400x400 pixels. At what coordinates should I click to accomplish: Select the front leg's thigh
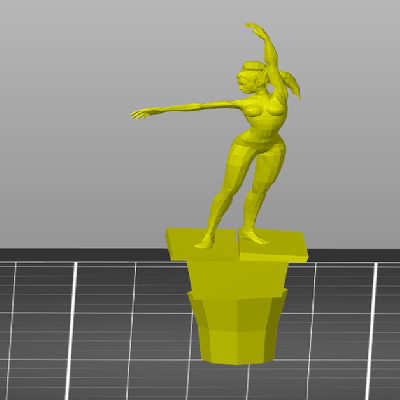point(238,166)
